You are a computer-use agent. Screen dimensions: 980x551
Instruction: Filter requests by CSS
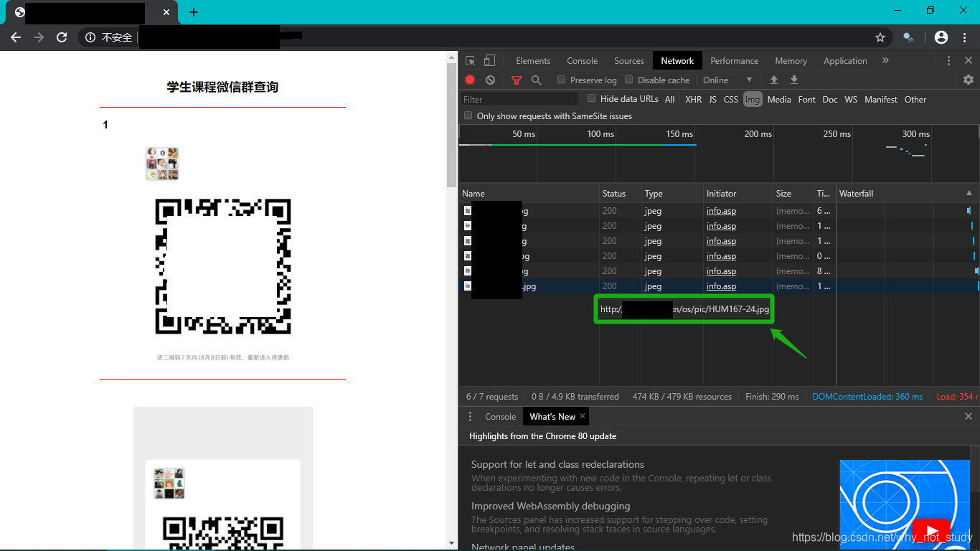point(731,100)
